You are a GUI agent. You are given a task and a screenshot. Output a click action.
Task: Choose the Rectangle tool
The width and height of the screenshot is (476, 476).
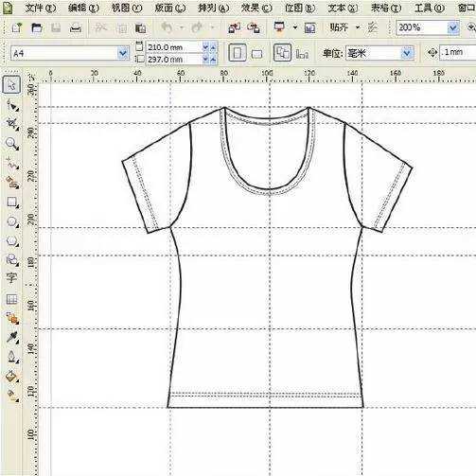(12, 203)
